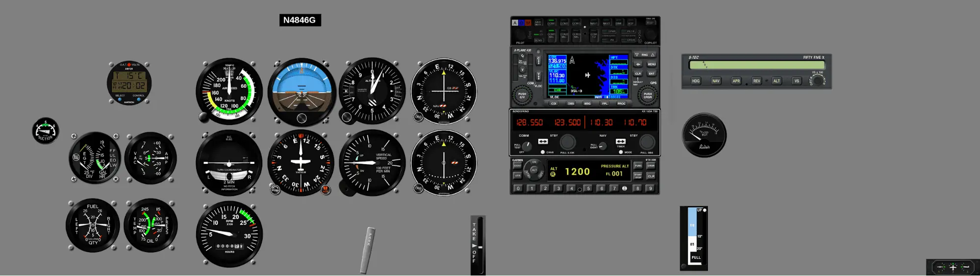
Task: Toggle MKR mute on the audio panel
Action: pos(538,22)
